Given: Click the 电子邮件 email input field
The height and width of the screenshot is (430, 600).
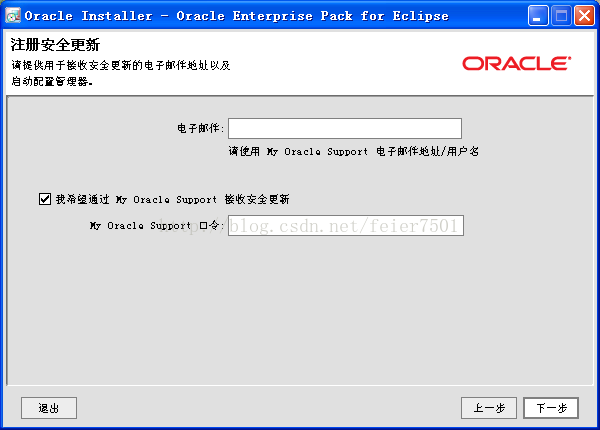Looking at the screenshot, I should 345,129.
